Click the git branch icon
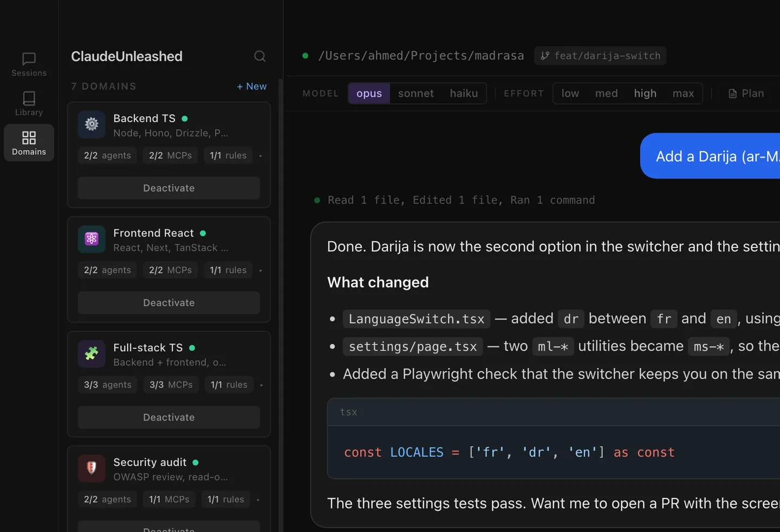Viewport: 780px width, 532px height. [545, 56]
